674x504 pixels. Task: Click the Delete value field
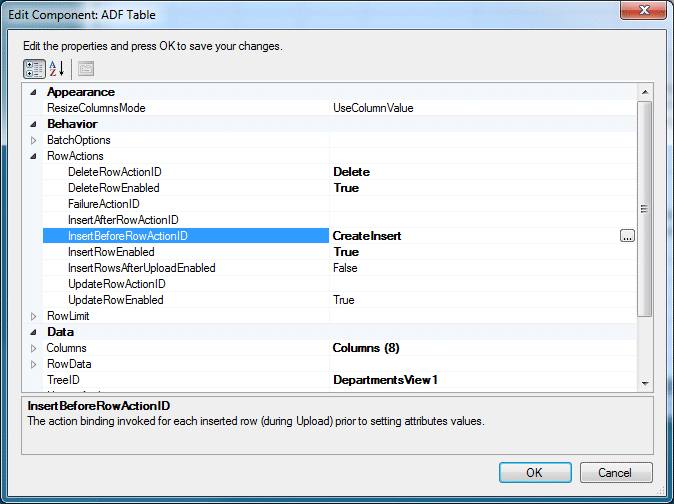pyautogui.click(x=483, y=172)
